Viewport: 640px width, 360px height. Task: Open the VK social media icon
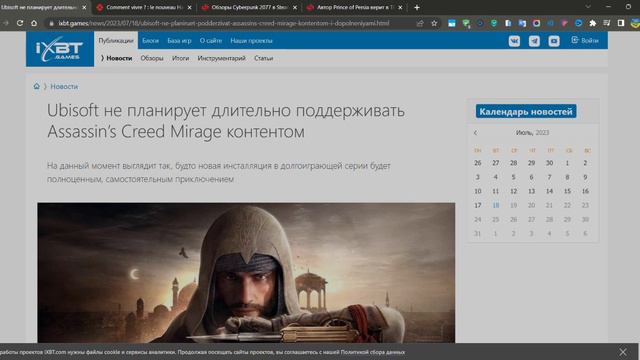514,41
